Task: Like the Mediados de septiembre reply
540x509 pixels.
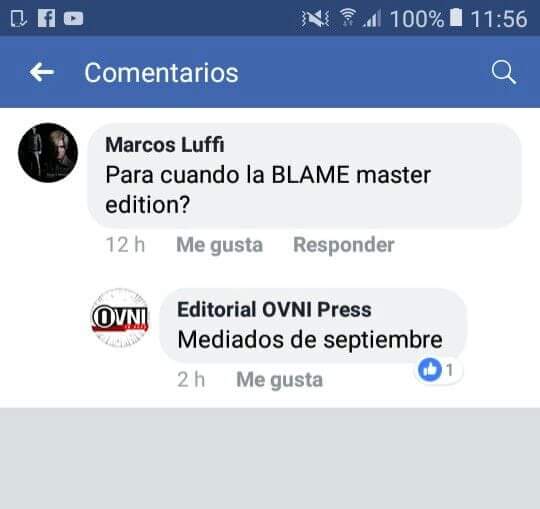Action: [279, 380]
